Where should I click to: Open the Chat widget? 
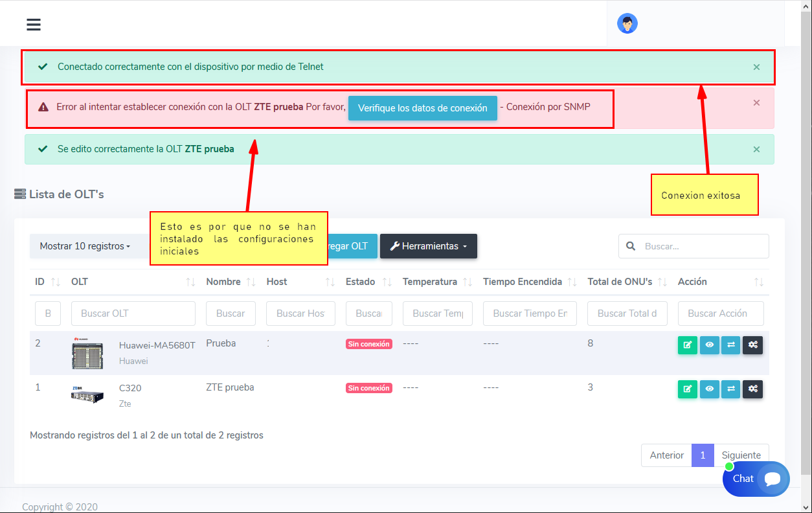(x=756, y=479)
